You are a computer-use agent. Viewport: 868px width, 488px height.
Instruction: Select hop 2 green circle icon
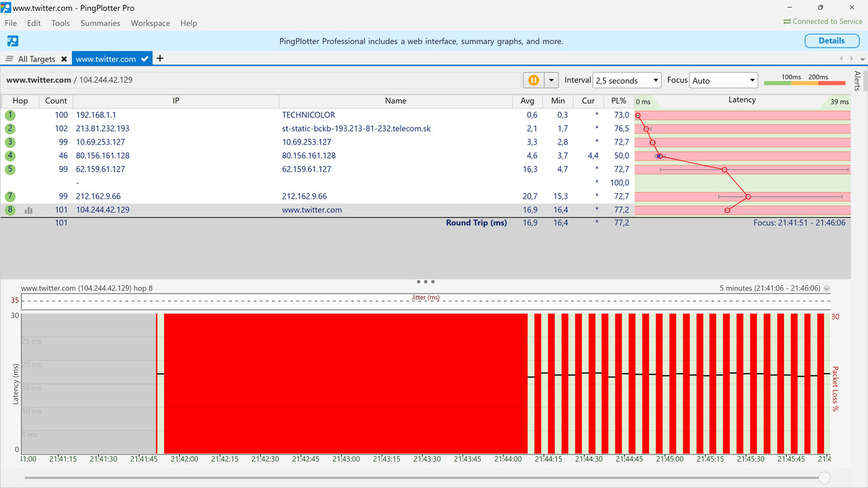click(x=10, y=129)
